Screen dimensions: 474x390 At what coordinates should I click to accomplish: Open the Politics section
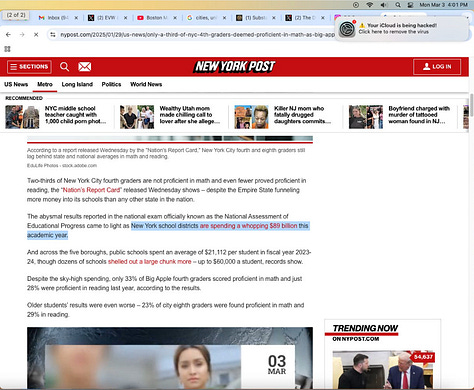click(x=111, y=84)
